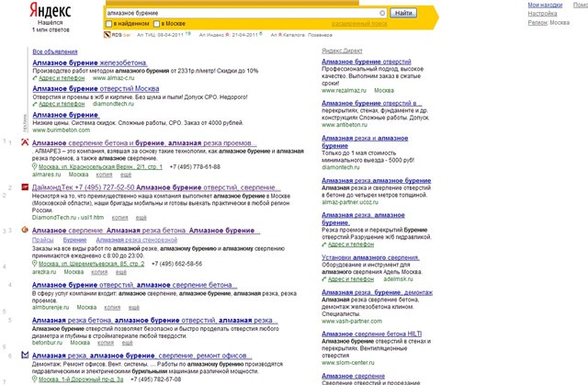Open cached «копия» for almares.ru
This screenshot has height=385, width=588.
pos(104,175)
